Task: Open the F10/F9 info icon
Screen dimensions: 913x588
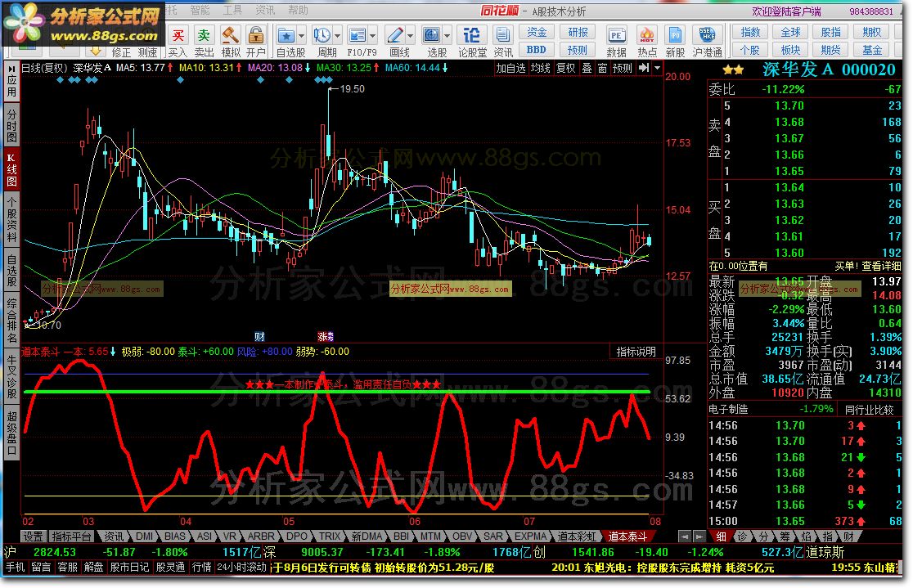Action: [357, 35]
